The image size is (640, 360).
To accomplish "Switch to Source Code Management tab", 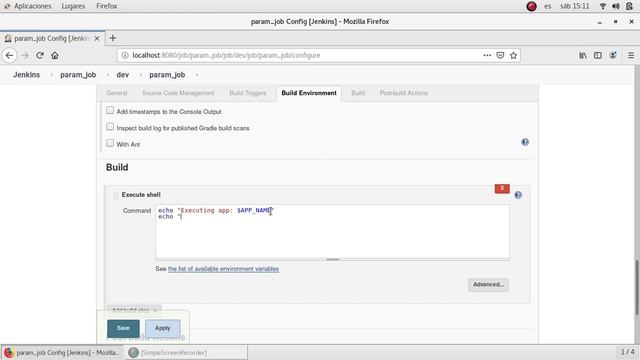I will [178, 93].
